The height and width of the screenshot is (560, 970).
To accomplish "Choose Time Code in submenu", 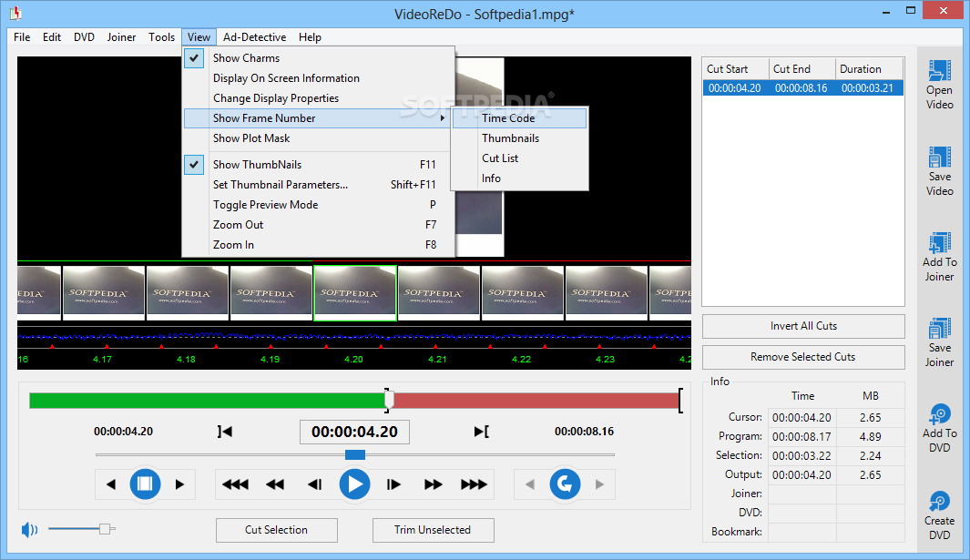I will point(520,118).
